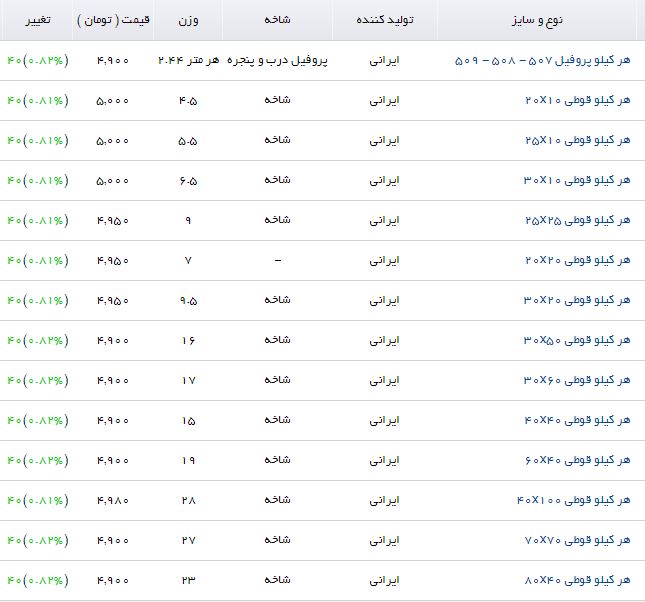645x602 pixels.
Task: Select the weight cell 'هر متر ۲.۴۴'
Action: coord(188,61)
